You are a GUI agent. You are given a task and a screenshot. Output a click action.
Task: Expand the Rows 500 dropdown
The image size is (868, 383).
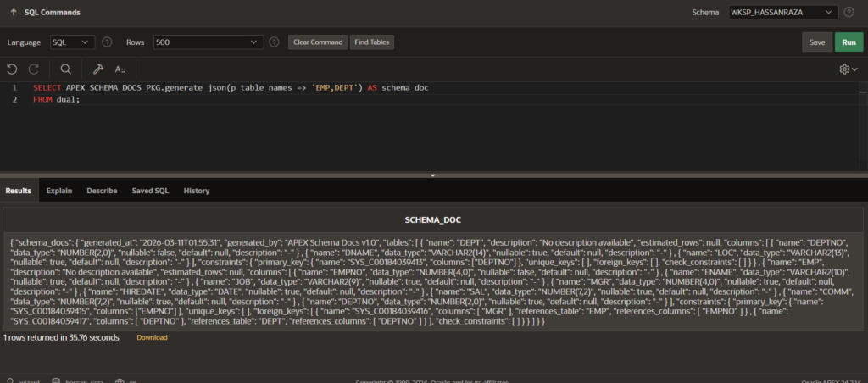point(209,42)
